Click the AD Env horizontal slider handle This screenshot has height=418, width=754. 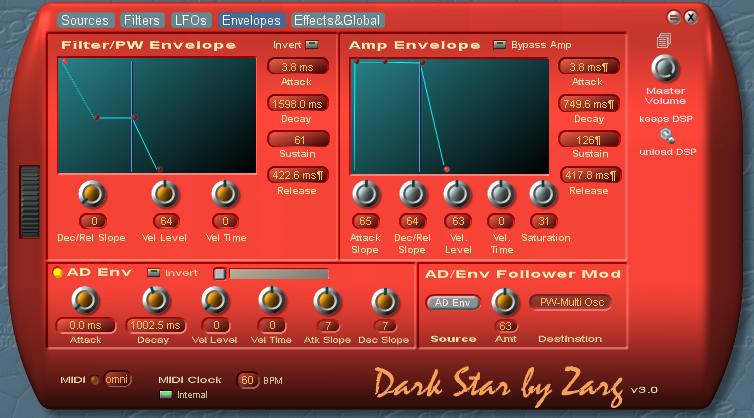220,274
